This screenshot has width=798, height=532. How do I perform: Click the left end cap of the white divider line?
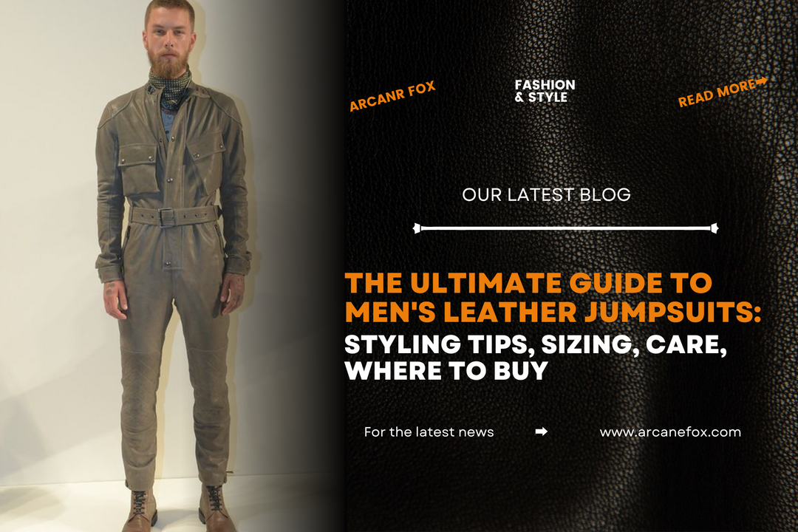click(x=417, y=228)
